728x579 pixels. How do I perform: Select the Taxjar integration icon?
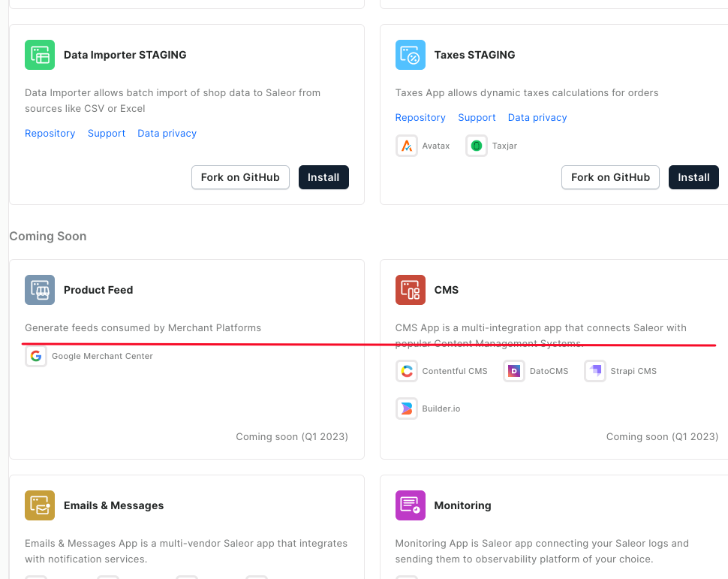pos(477,145)
